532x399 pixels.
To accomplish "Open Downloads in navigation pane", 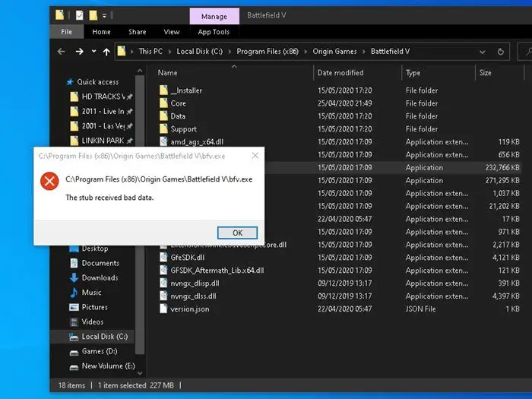I will [100, 277].
